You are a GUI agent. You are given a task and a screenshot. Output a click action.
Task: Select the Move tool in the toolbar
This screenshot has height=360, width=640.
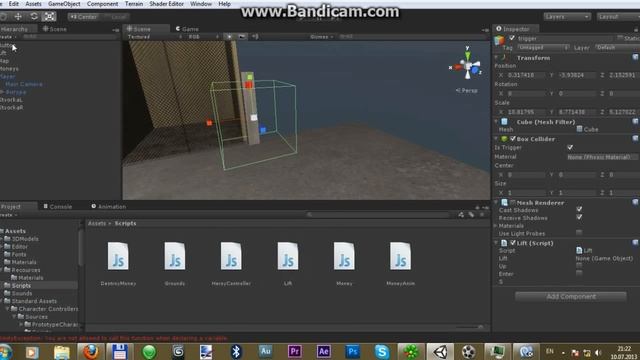(x=18, y=16)
